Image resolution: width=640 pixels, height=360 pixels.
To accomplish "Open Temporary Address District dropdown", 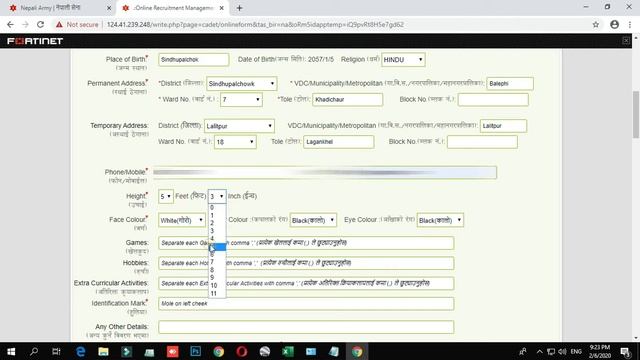I will pos(239,126).
